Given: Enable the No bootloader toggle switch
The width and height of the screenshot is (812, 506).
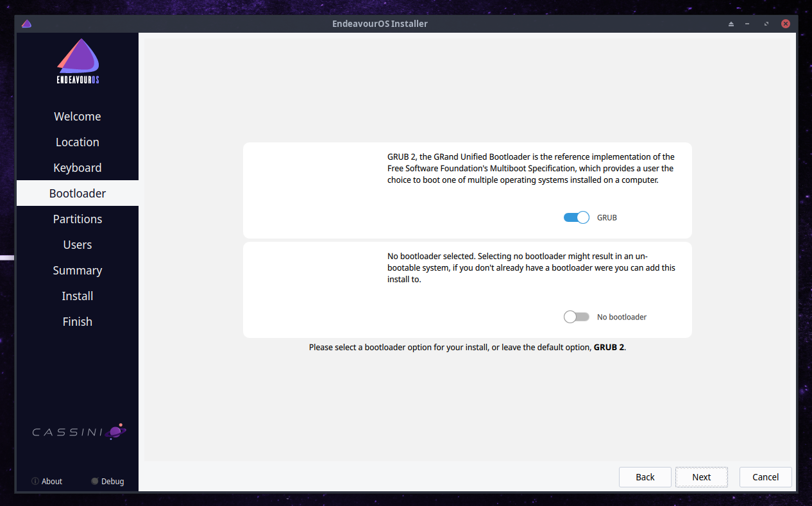Looking at the screenshot, I should 577,317.
